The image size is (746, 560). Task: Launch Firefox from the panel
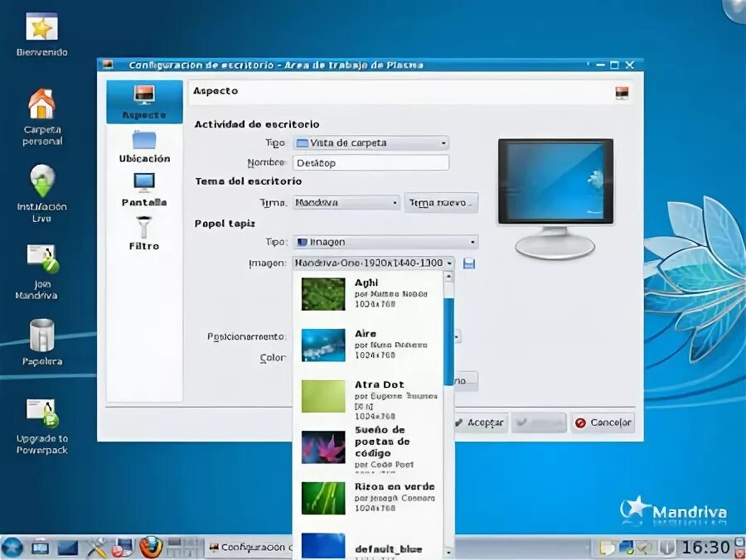(x=151, y=548)
